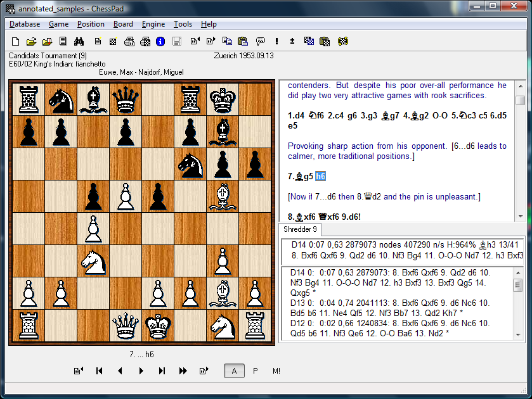Screen dimensions: 532x399
Task: Step forward one move
Action: coord(141,371)
